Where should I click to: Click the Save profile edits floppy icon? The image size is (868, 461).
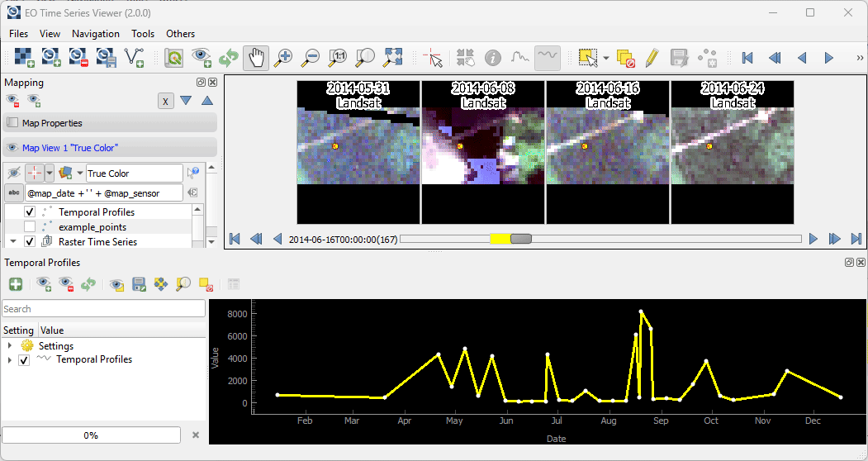pyautogui.click(x=139, y=284)
